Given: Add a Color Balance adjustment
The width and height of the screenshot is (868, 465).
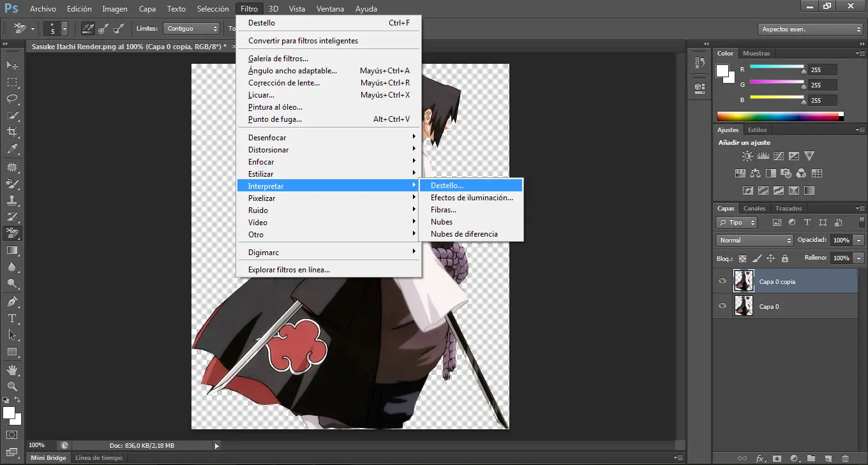Looking at the screenshot, I should coord(756,173).
